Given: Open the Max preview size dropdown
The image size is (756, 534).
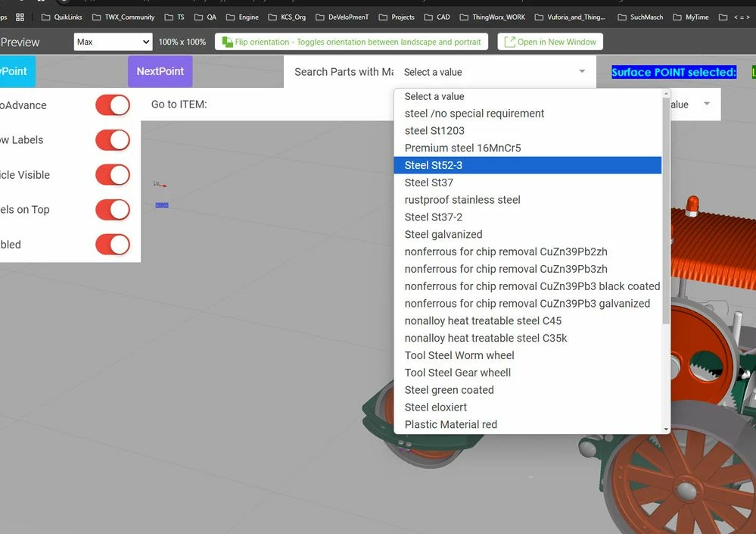Looking at the screenshot, I should click(x=114, y=42).
